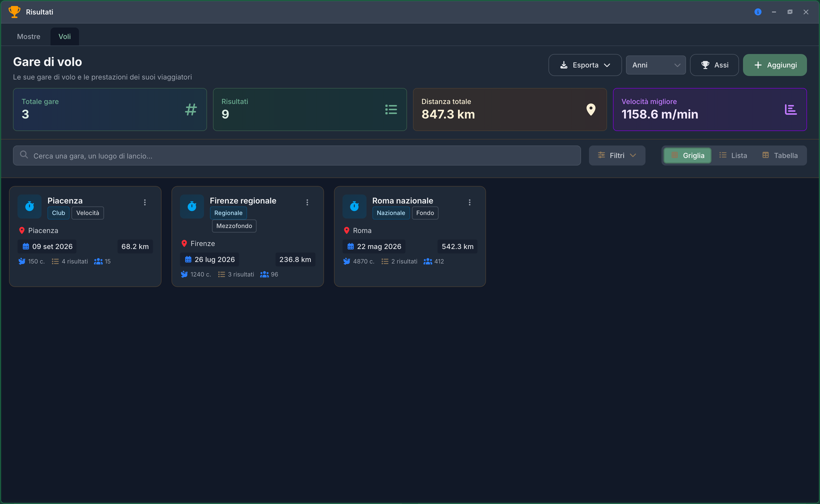Click the magnifier icon in search bar
The height and width of the screenshot is (504, 820).
[x=24, y=155]
